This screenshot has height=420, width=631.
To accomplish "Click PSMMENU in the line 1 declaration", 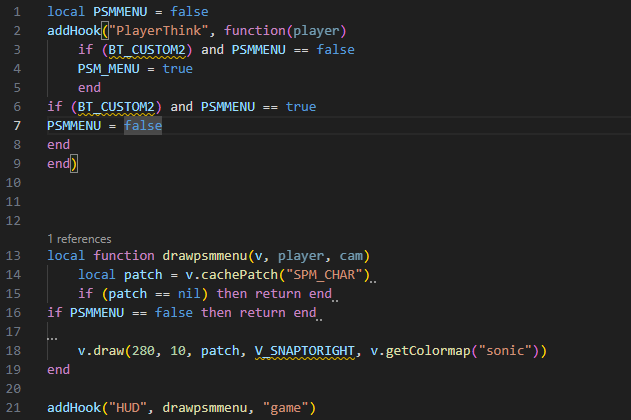I will (120, 12).
